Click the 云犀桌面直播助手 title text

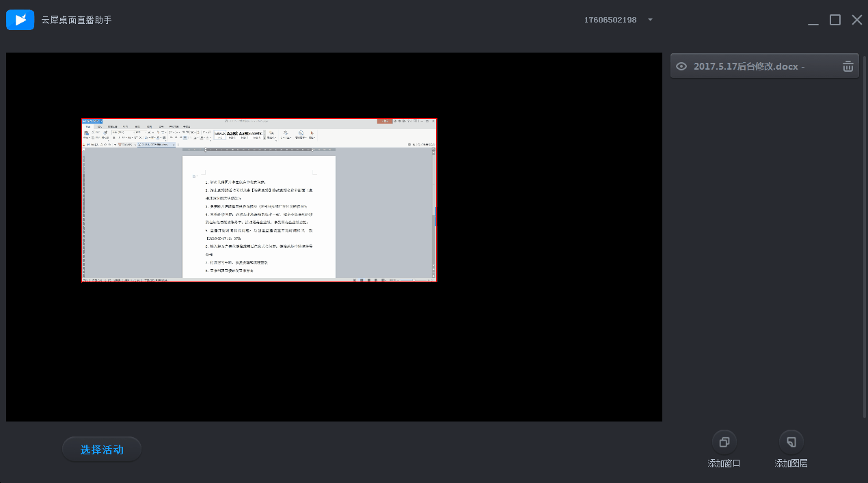77,20
